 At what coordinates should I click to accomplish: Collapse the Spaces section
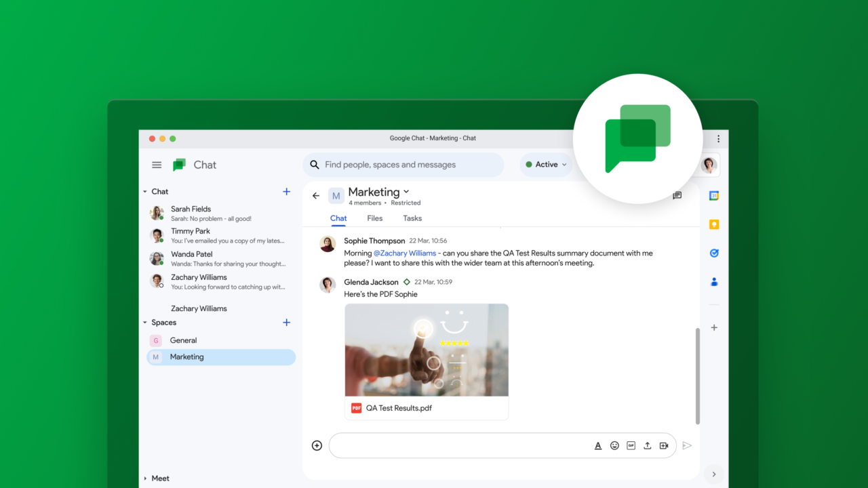coord(144,323)
